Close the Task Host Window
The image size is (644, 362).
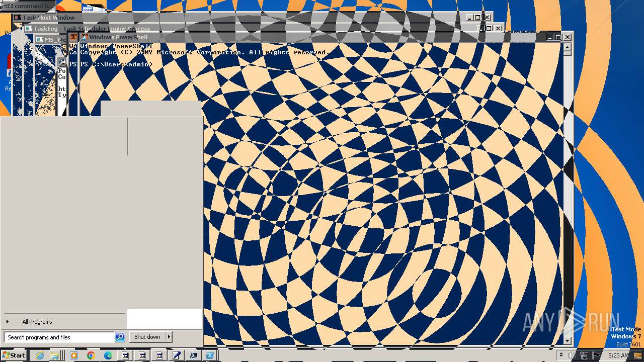(x=487, y=18)
